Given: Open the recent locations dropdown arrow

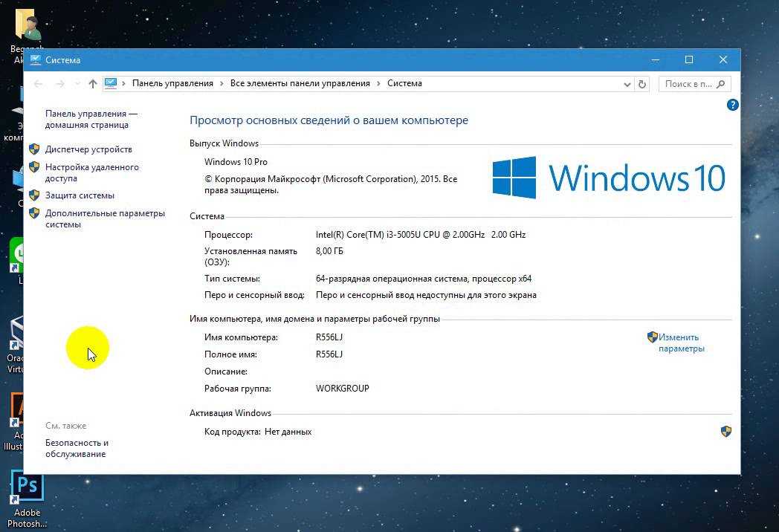Looking at the screenshot, I should coord(77,84).
